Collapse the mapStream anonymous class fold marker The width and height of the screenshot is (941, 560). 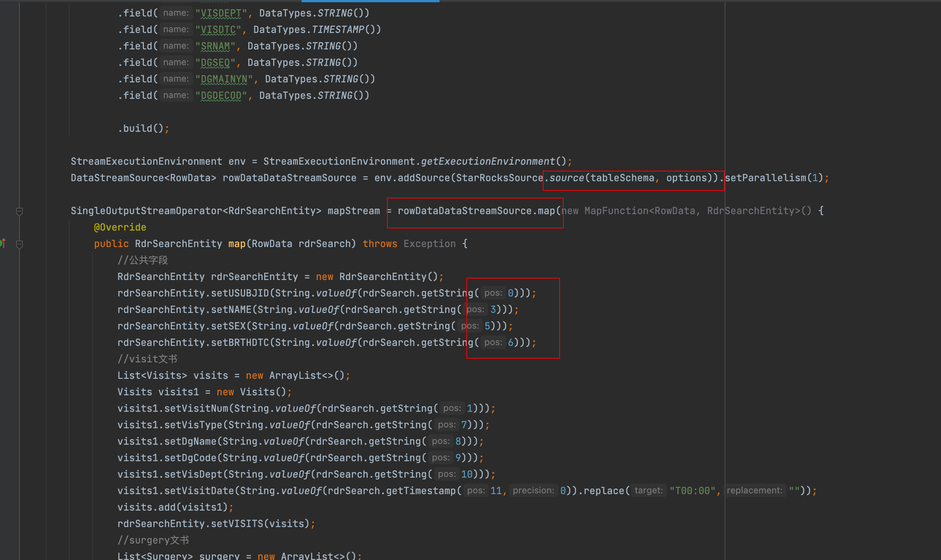19,211
